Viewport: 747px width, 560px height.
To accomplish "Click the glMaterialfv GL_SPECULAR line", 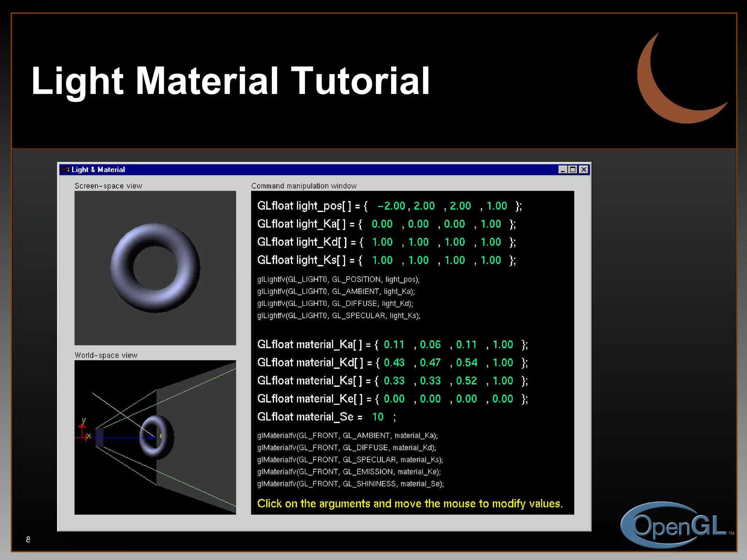I will [350, 460].
